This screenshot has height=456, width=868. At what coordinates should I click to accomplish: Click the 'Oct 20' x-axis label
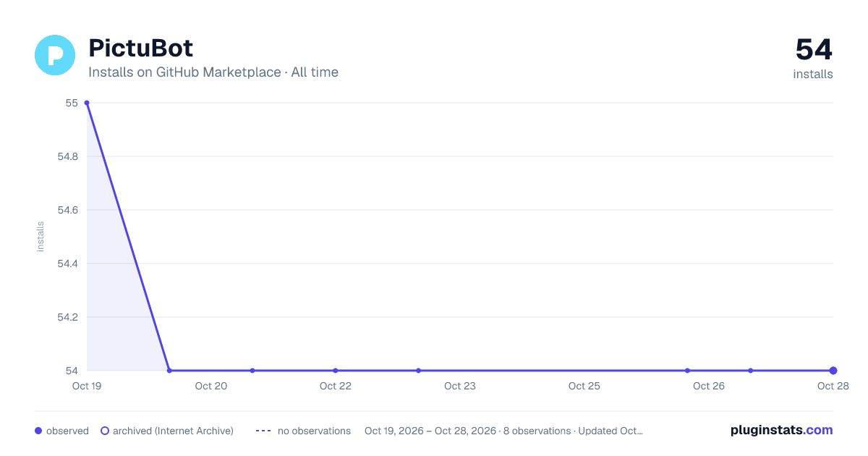pyautogui.click(x=211, y=386)
